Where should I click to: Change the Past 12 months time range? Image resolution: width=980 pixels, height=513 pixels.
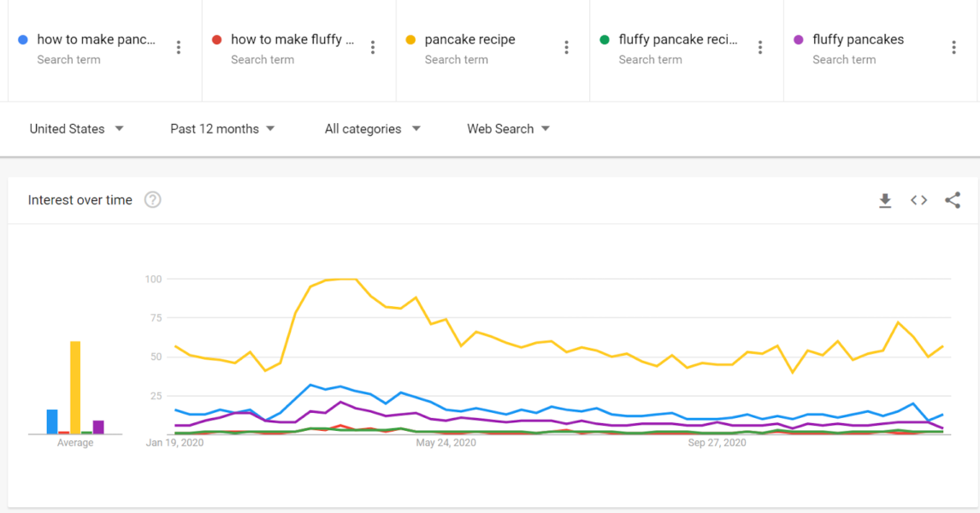tap(222, 129)
